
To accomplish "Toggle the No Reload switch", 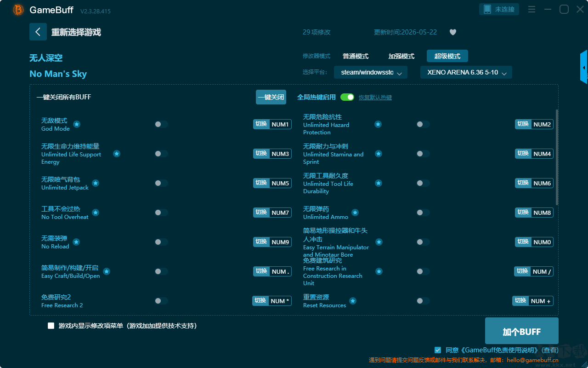I will point(161,242).
